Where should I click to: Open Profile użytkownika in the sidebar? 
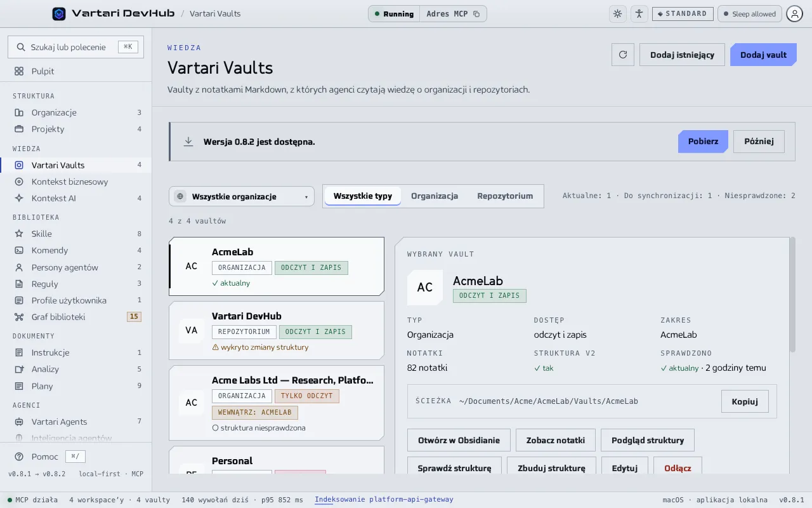tap(76, 300)
